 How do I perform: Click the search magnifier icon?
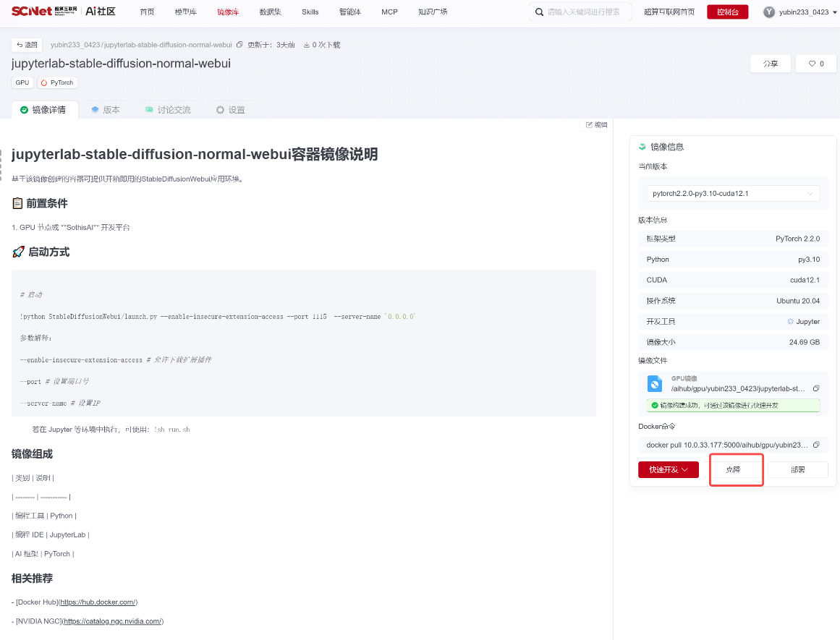[539, 12]
